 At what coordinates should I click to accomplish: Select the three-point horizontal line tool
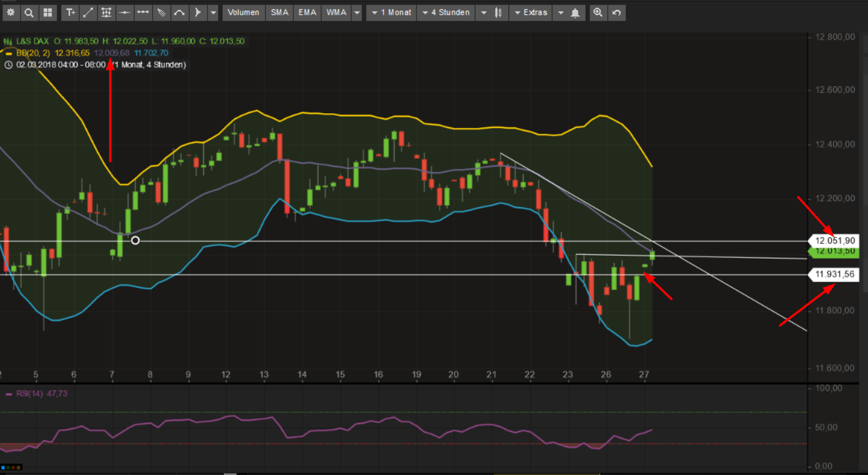pyautogui.click(x=143, y=12)
